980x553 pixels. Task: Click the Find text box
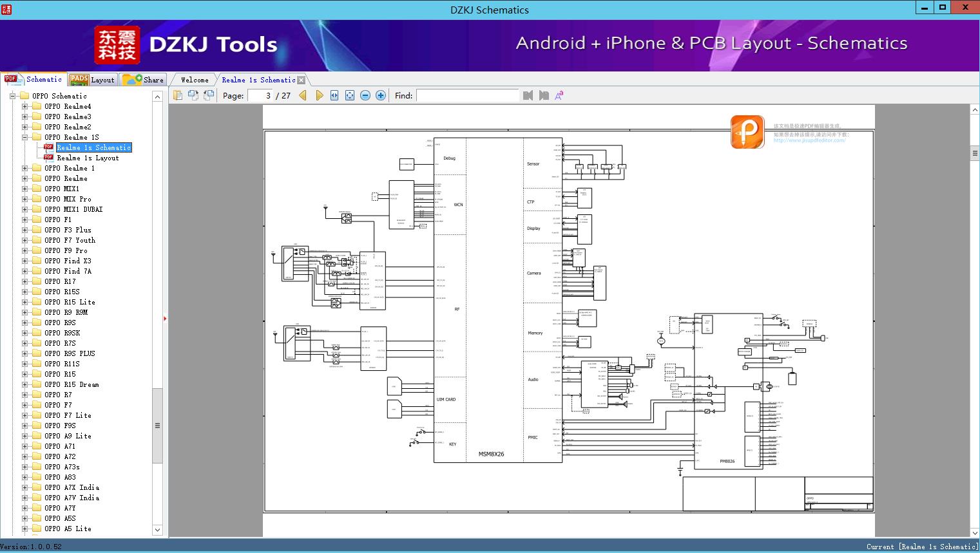[x=467, y=95]
